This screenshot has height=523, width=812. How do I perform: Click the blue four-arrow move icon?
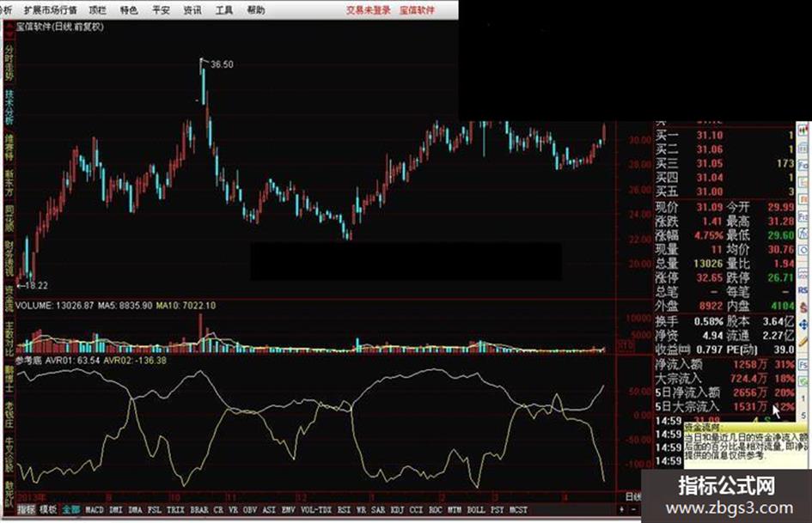803,325
